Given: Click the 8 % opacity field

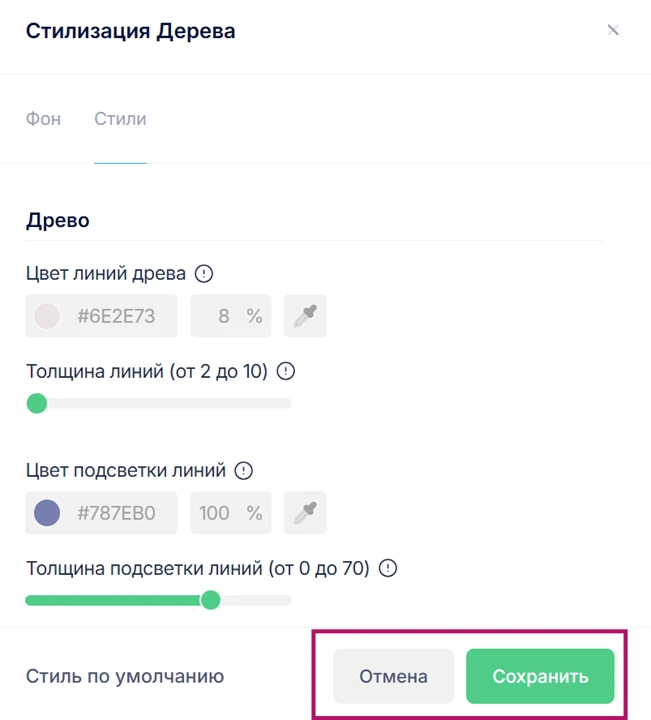Looking at the screenshot, I should click(232, 316).
